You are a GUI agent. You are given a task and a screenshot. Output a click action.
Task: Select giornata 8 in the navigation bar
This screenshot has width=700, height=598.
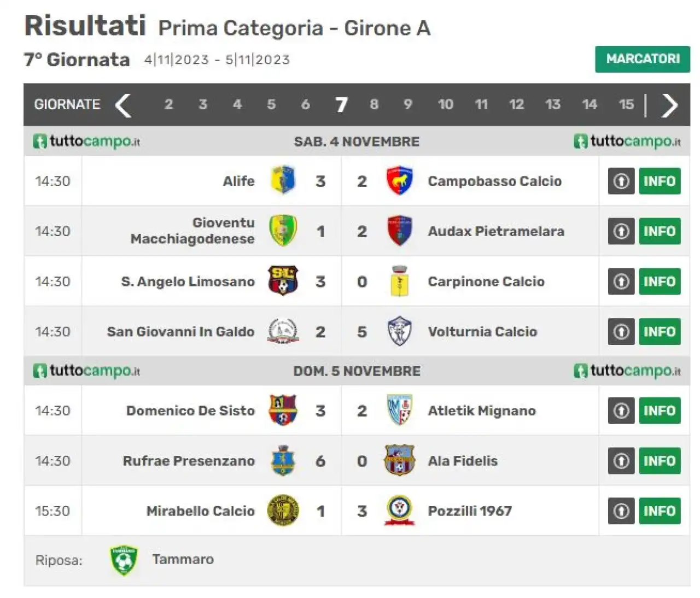click(x=374, y=104)
